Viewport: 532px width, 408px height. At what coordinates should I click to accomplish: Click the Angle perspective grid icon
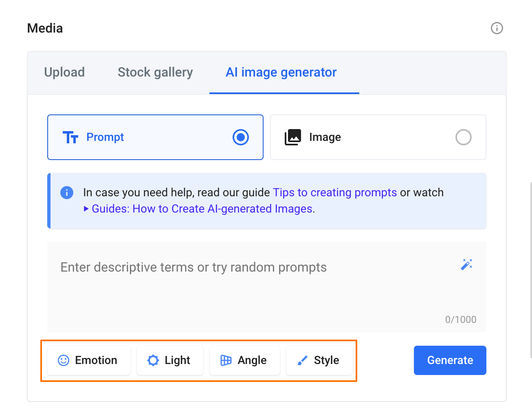coord(226,360)
